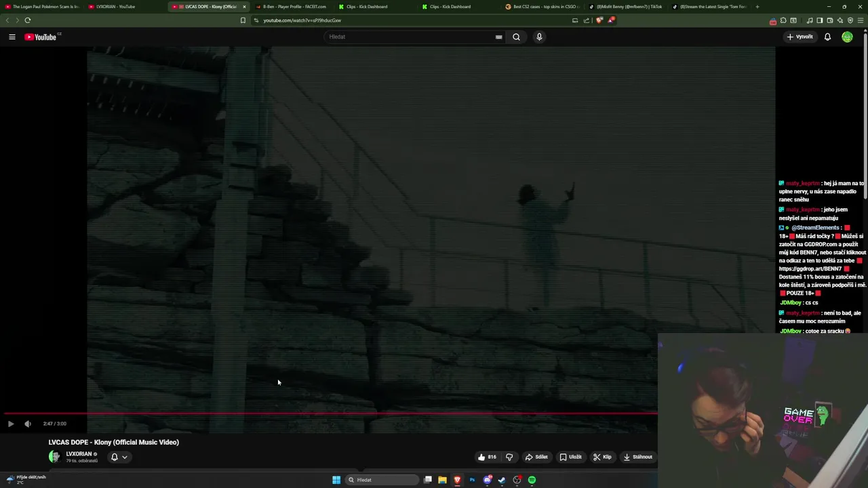Viewport: 868px width, 488px height.
Task: Open Brave Rewards triangle icon
Action: [x=611, y=20]
